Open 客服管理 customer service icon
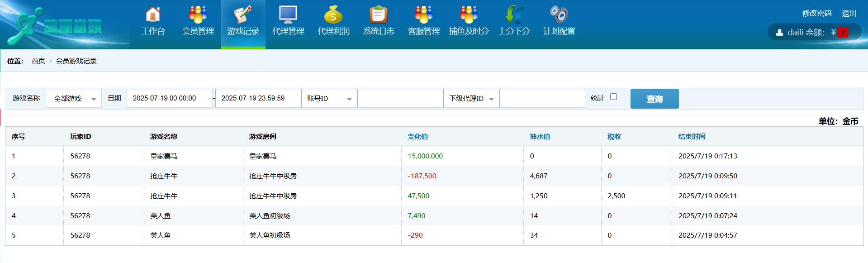This screenshot has width=868, height=263. coord(423,15)
